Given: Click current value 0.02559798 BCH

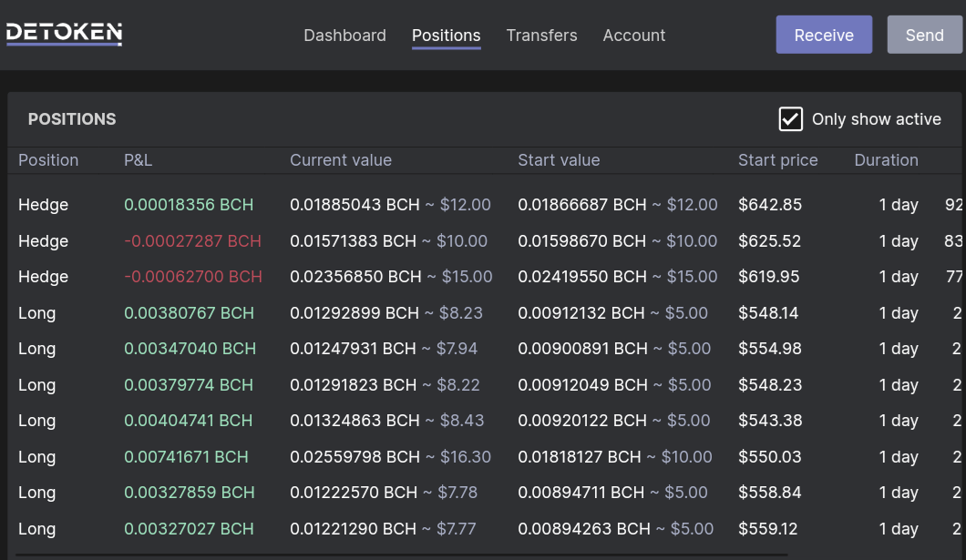Looking at the screenshot, I should click(x=355, y=456).
